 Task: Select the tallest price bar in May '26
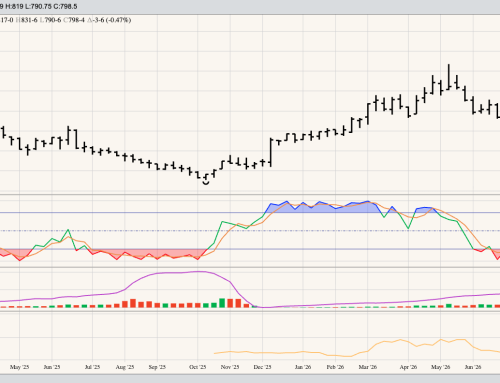(449, 77)
